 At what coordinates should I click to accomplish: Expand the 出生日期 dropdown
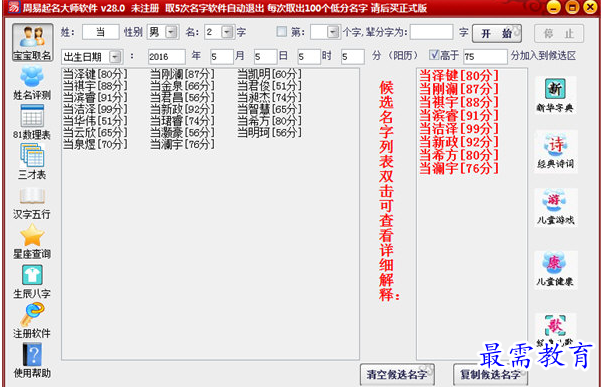115,57
